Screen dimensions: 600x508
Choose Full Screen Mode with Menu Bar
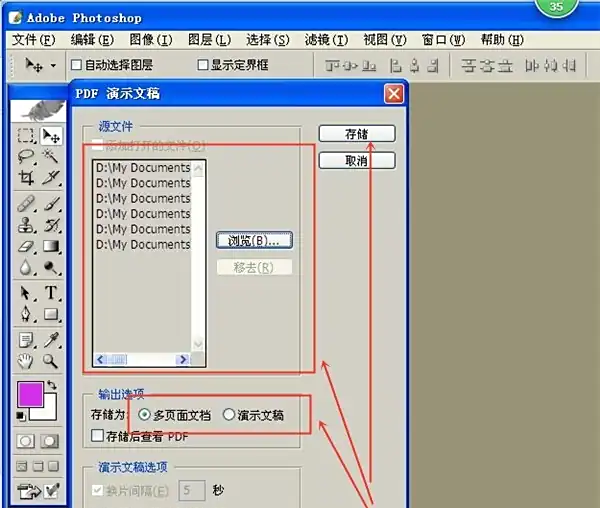point(38,466)
